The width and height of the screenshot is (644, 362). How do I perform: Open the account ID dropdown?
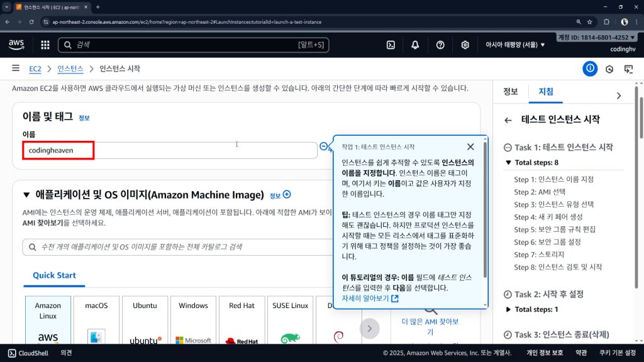coord(596,37)
